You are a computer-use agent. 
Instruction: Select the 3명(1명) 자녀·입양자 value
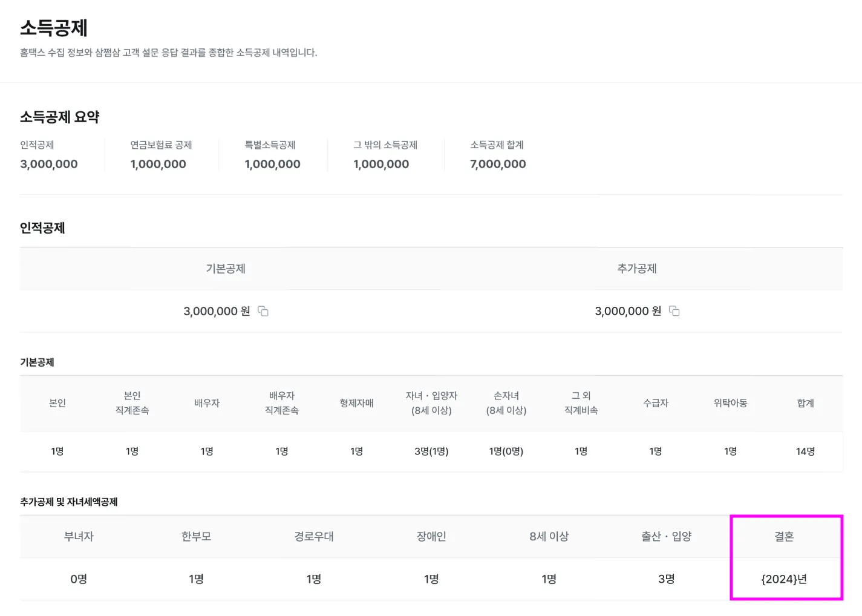pos(431,451)
